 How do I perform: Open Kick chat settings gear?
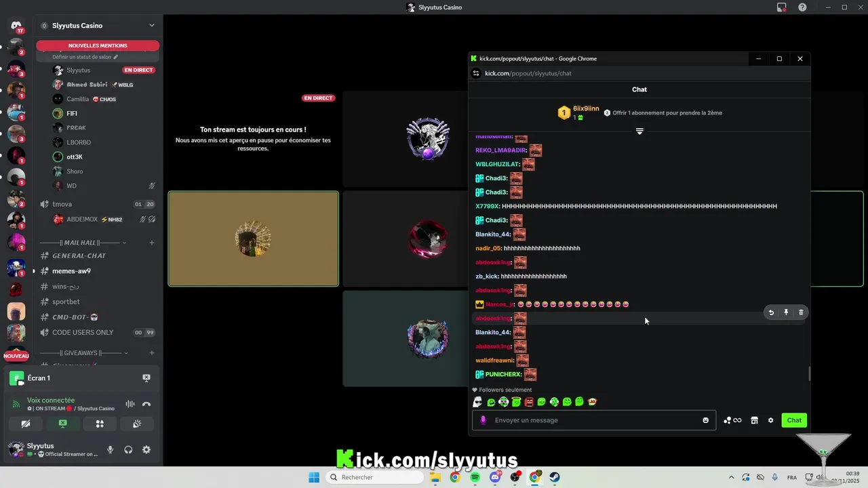(770, 420)
